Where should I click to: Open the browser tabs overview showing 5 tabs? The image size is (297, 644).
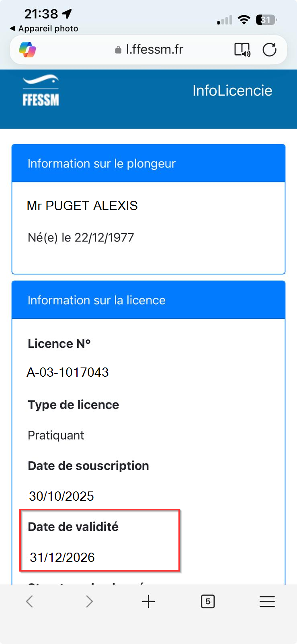click(x=208, y=601)
